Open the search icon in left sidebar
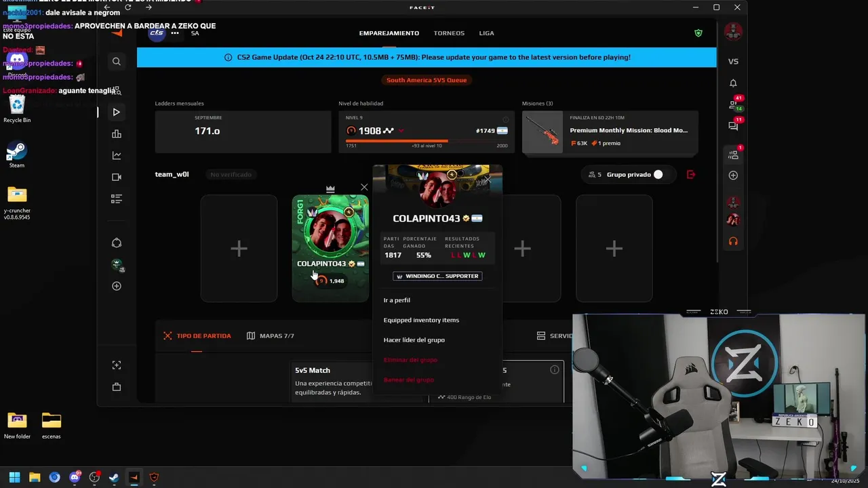868x488 pixels. coord(117,62)
